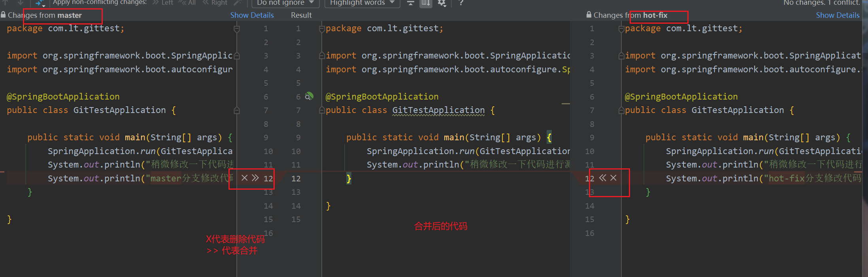Click 'package com.lt.gittest;' in master pane
868x277 pixels.
pos(66,28)
